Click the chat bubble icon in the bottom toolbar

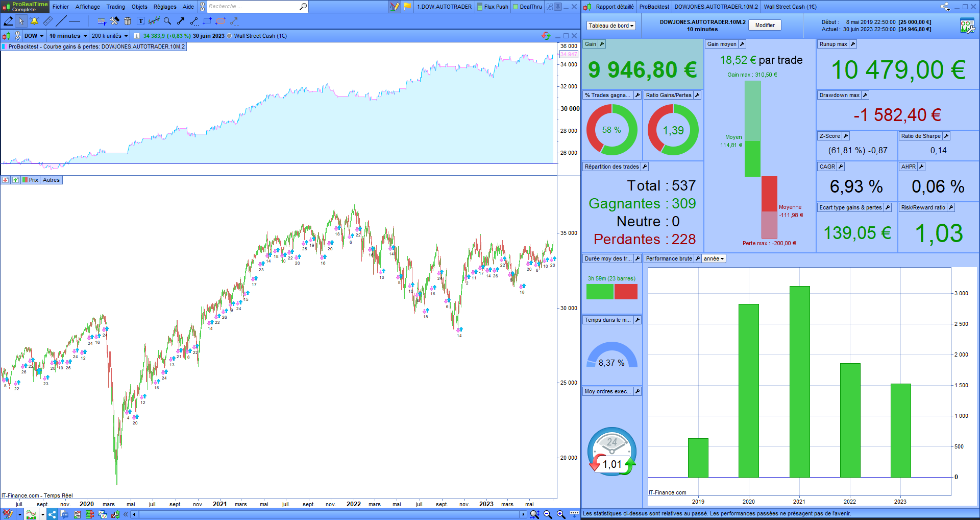[x=64, y=514]
